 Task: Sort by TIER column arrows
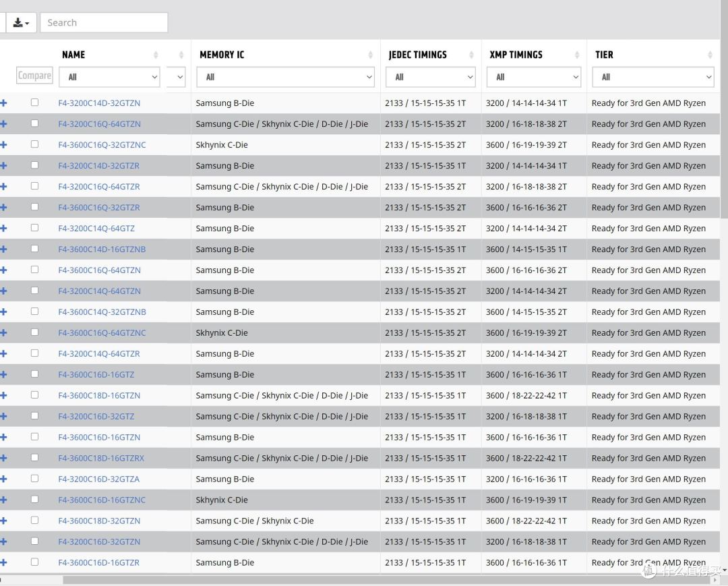(710, 55)
